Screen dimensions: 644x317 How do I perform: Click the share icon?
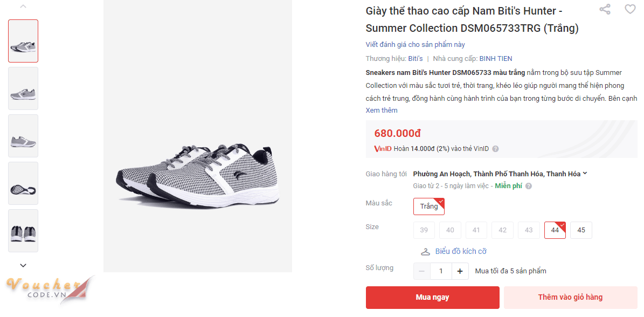pos(605,9)
